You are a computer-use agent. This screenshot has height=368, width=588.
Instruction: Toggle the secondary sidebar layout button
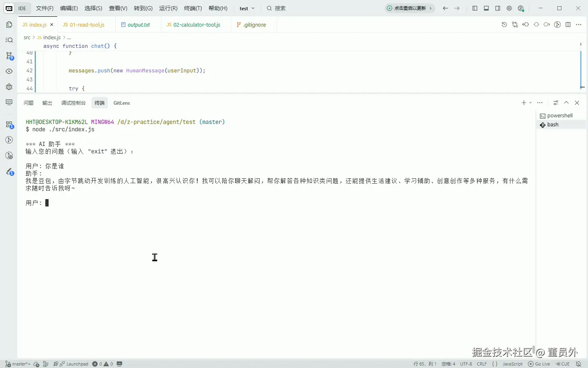click(498, 8)
